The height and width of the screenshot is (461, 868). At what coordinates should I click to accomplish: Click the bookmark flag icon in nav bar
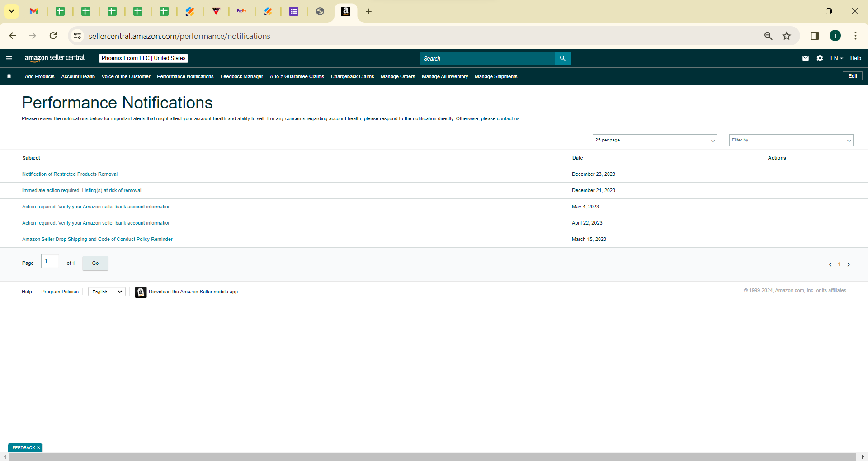pos(9,76)
